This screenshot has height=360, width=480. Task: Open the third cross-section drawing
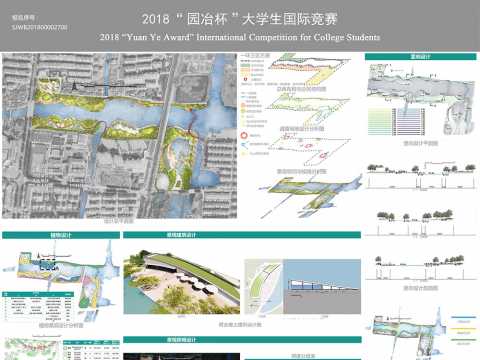click(x=421, y=268)
